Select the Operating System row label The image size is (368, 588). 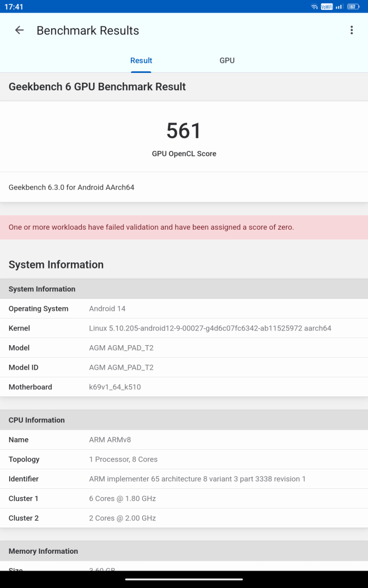point(38,309)
